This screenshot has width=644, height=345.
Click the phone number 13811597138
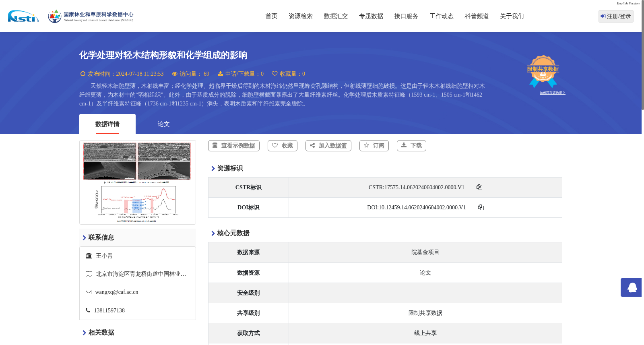coord(109,310)
